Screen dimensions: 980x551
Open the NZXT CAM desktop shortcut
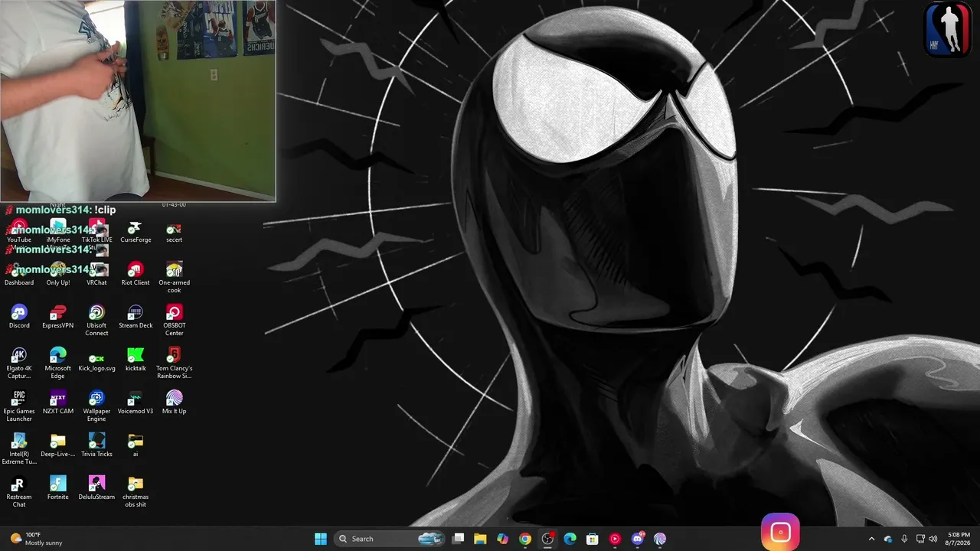coord(57,403)
